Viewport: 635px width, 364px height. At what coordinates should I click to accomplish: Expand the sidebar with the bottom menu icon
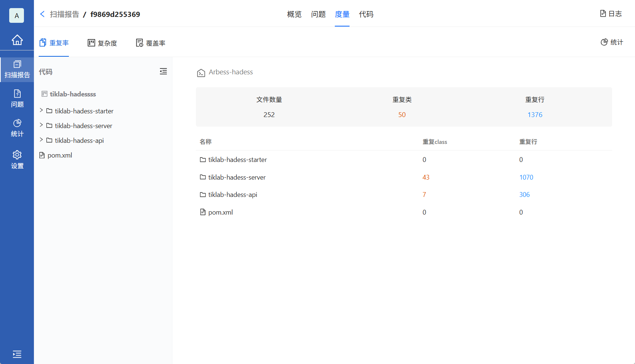[x=17, y=354]
